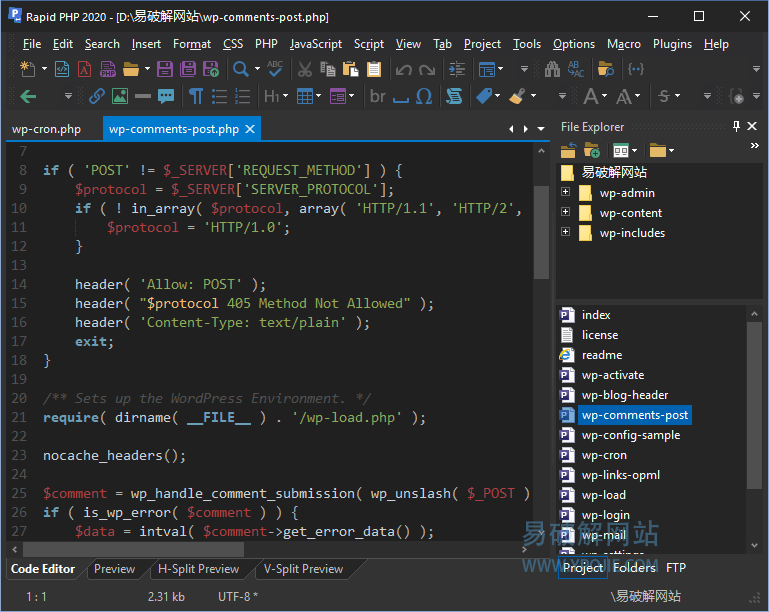769x612 pixels.
Task: Open the Folders tab in File Explorer
Action: tap(634, 568)
